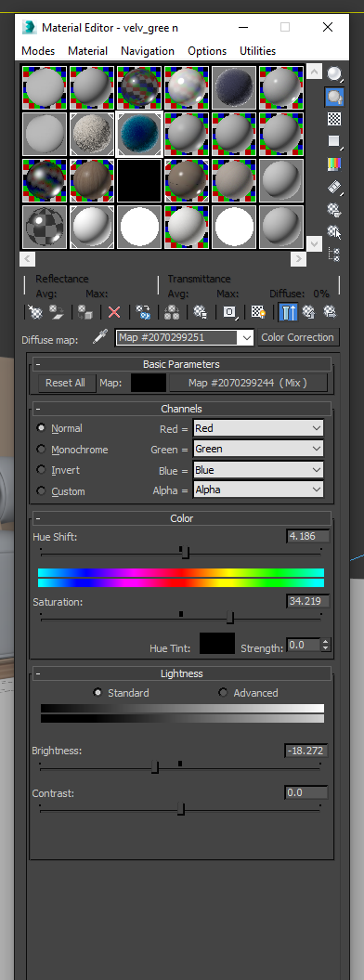
Task: Select the Invert radio button
Action: (42, 470)
